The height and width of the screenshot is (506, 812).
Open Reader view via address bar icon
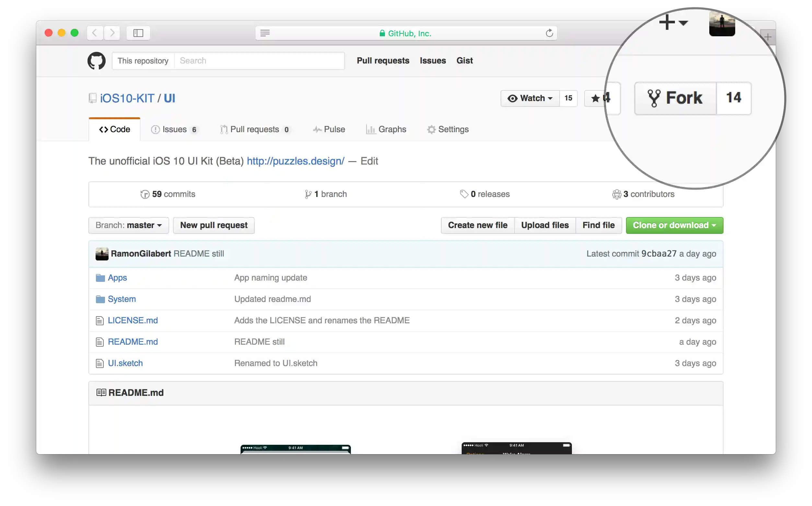[x=265, y=33]
